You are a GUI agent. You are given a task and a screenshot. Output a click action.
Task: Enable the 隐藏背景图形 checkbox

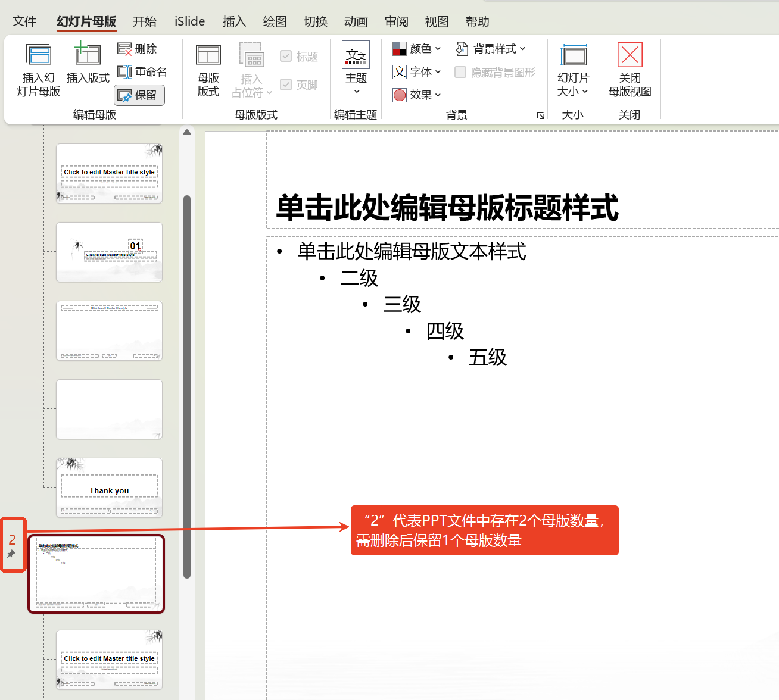coord(460,72)
